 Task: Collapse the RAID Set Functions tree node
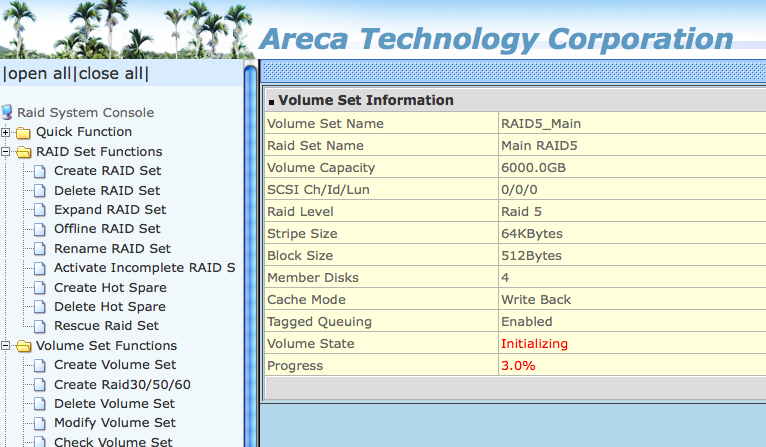pos(5,152)
